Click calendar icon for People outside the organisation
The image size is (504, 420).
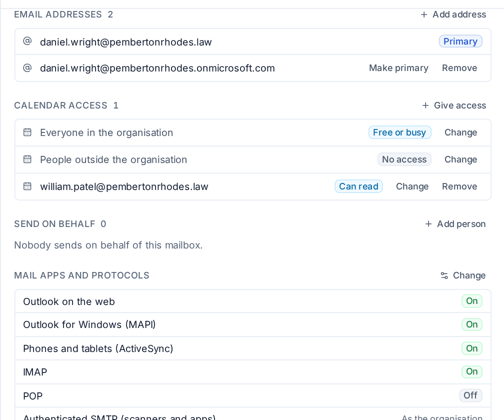(x=27, y=159)
